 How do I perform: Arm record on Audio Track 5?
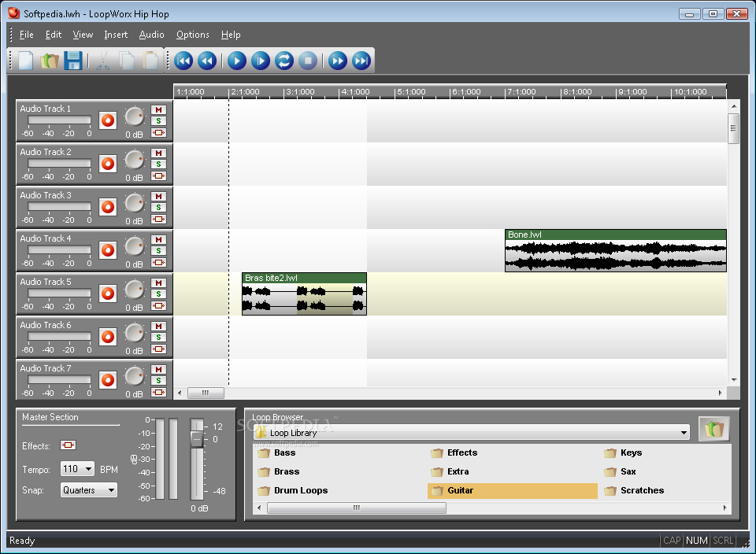pos(108,294)
